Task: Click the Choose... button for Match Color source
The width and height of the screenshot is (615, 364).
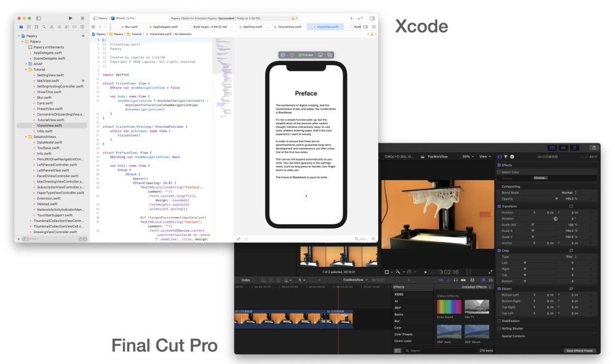Action: point(540,178)
